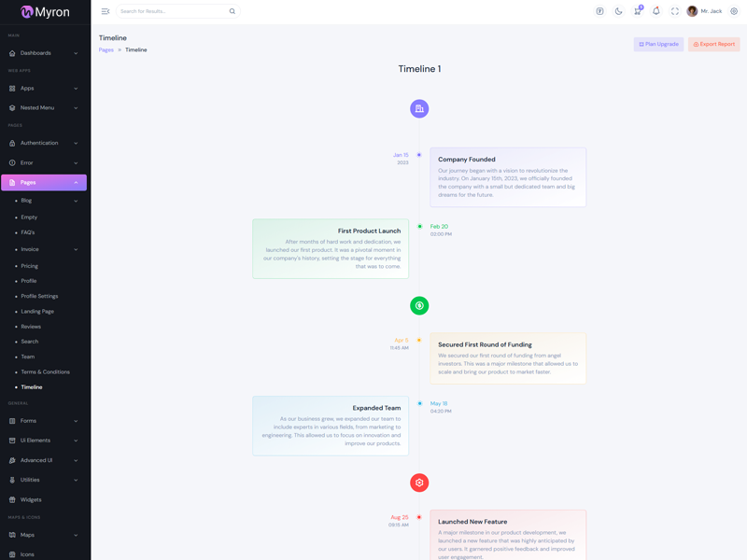Click the Export Report button

tap(713, 44)
